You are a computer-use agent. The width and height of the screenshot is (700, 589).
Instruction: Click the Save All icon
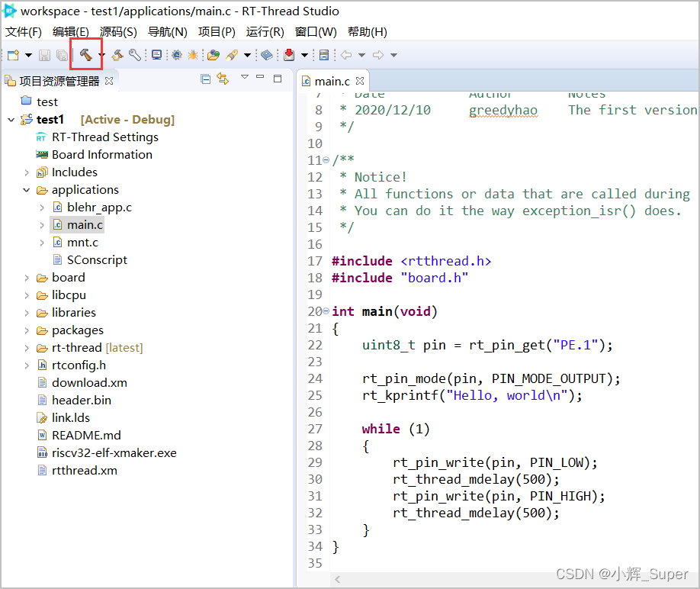coord(62,55)
